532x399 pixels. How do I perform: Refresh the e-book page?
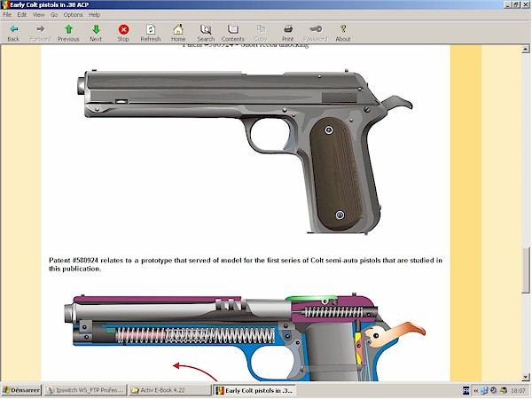[151, 33]
